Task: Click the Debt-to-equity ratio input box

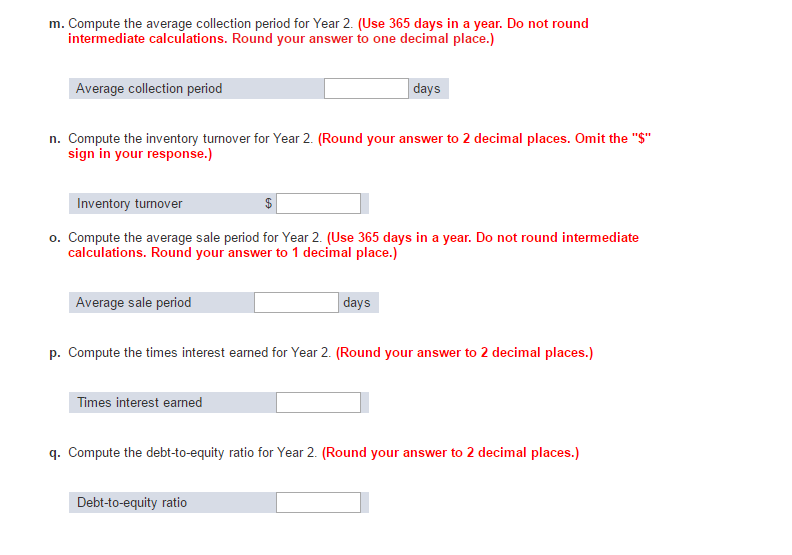Action: coord(318,503)
